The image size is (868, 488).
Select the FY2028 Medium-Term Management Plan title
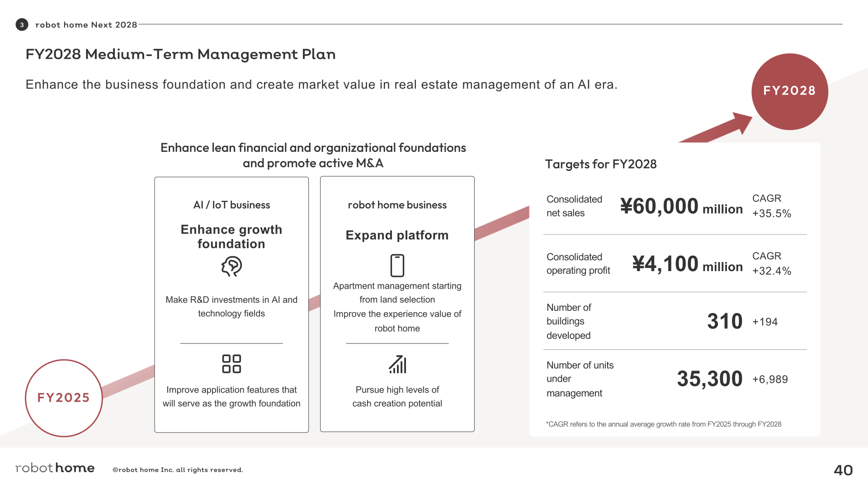click(180, 54)
